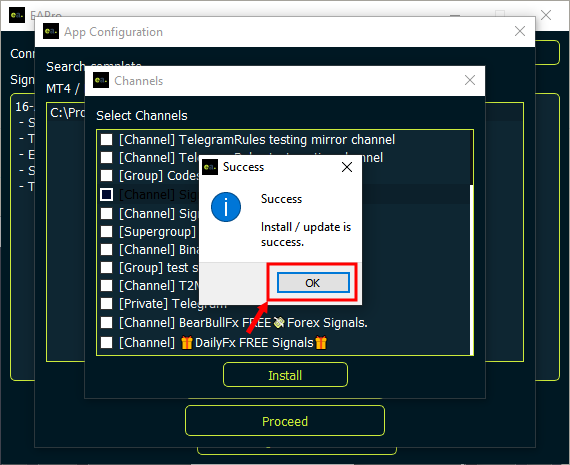Check the [Supergroup] checkbox
570x465 pixels.
pos(107,231)
